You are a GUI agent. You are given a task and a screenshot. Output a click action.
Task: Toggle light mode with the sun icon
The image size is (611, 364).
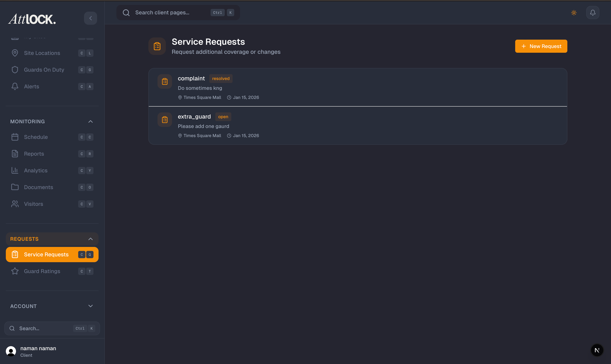click(574, 13)
